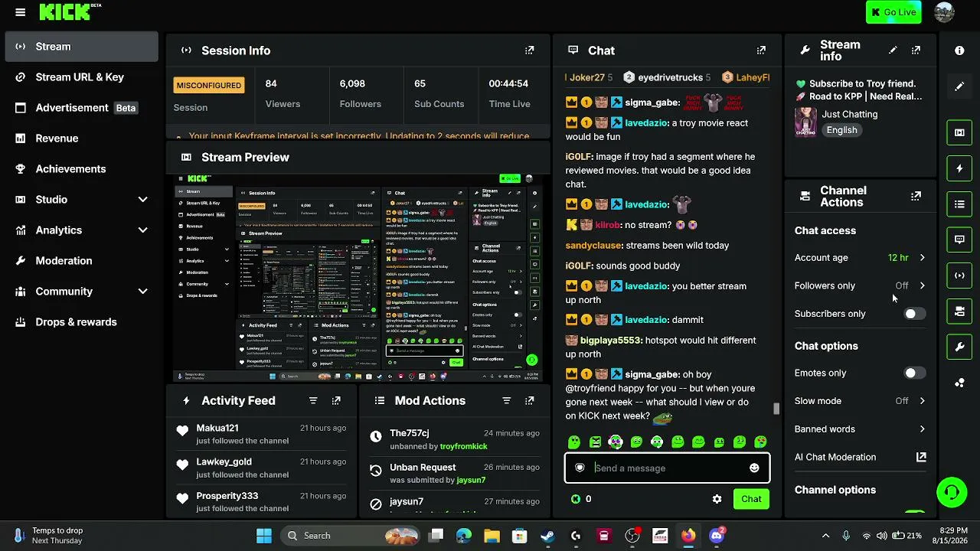Click the three-dots icon in right rail
The width and height of the screenshot is (980, 551).
click(x=959, y=383)
